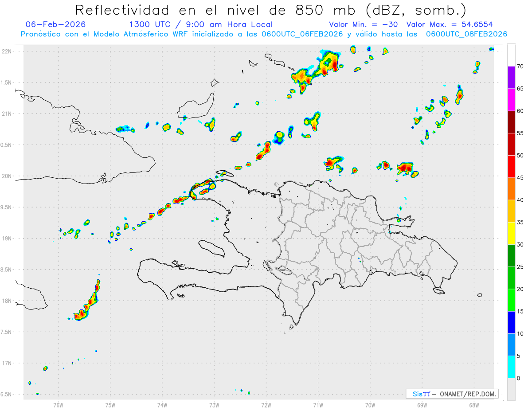Click the latitude axis label '17N'
Screen dimensions: 532x411
7,363
